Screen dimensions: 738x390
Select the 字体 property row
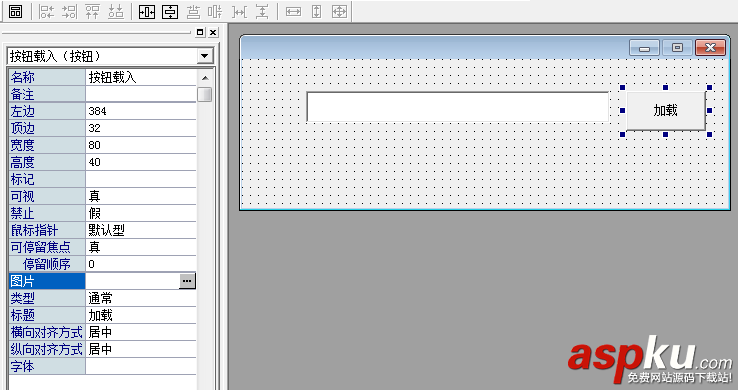pos(102,366)
